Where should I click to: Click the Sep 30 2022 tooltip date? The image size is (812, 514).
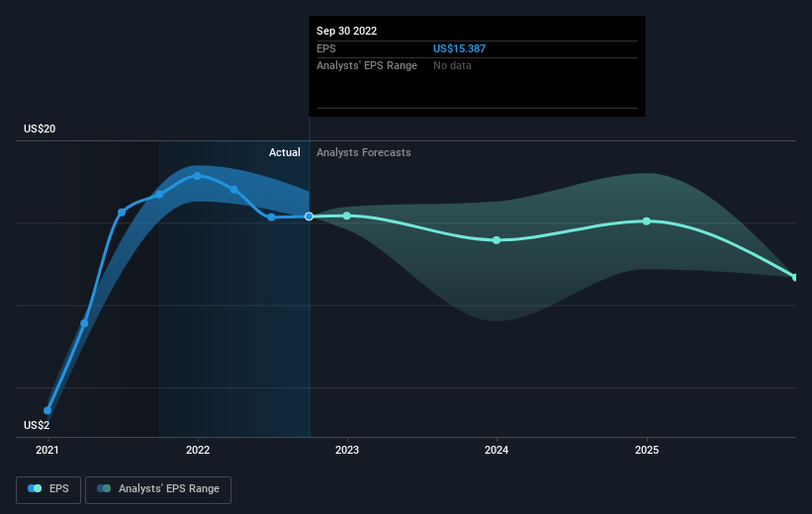(x=346, y=31)
